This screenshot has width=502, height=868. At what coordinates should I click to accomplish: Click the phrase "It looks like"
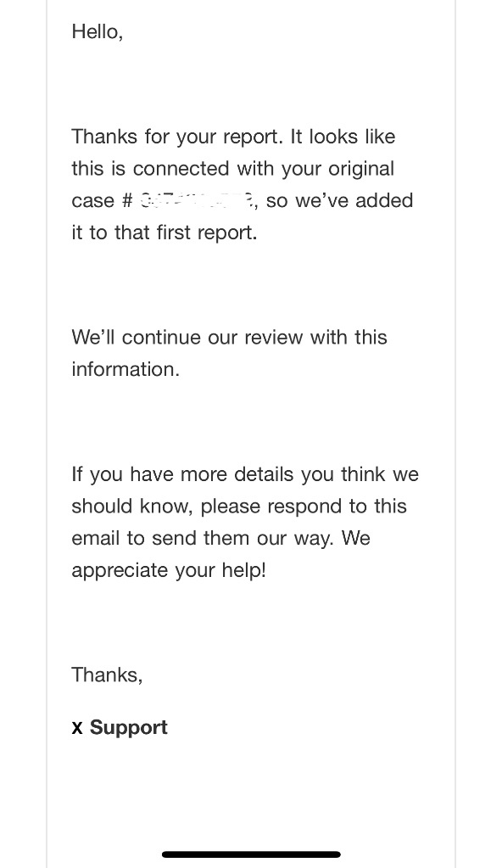coord(343,137)
